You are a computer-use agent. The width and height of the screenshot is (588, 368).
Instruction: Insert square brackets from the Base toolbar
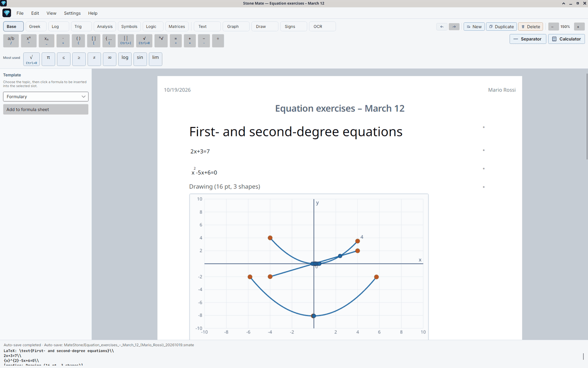tap(94, 40)
